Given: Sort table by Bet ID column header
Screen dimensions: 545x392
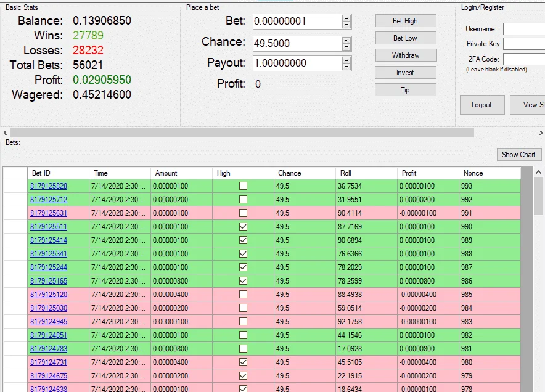Looking at the screenshot, I should click(58, 173).
